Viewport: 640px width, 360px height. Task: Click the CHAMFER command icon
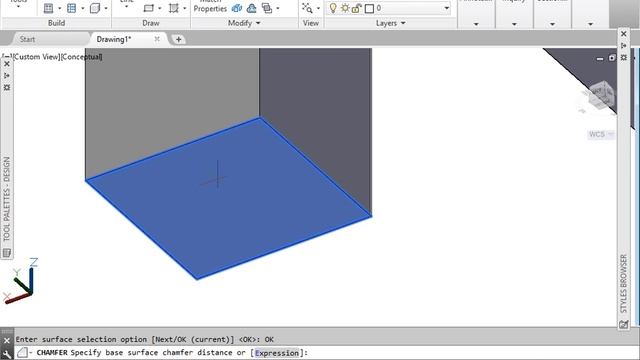[22, 353]
